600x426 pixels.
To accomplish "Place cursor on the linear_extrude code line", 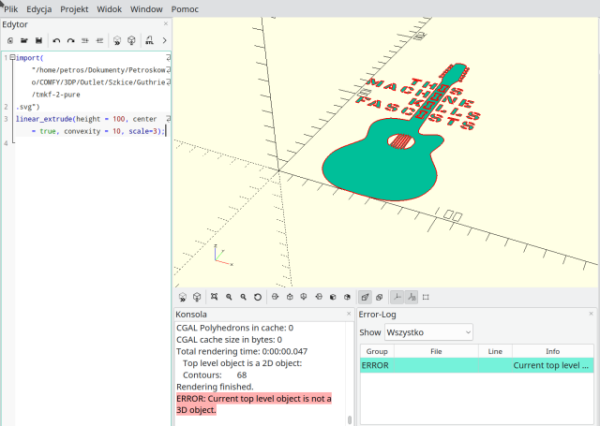I will point(86,119).
